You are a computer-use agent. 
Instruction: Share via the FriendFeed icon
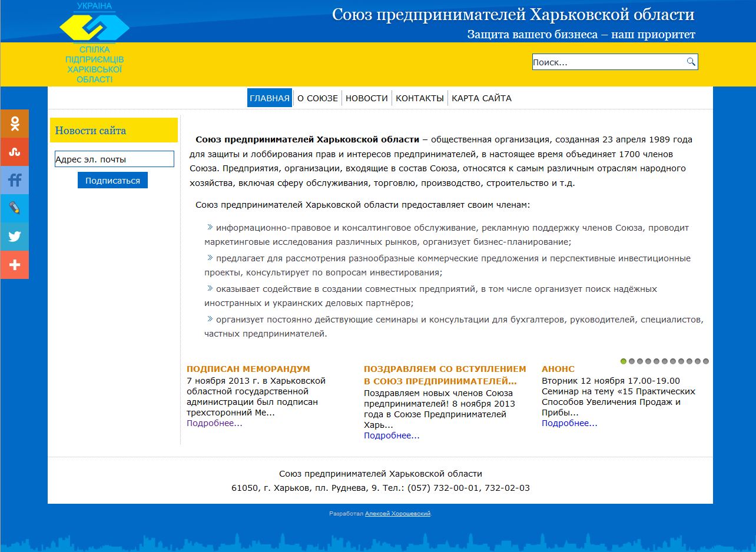(x=15, y=180)
